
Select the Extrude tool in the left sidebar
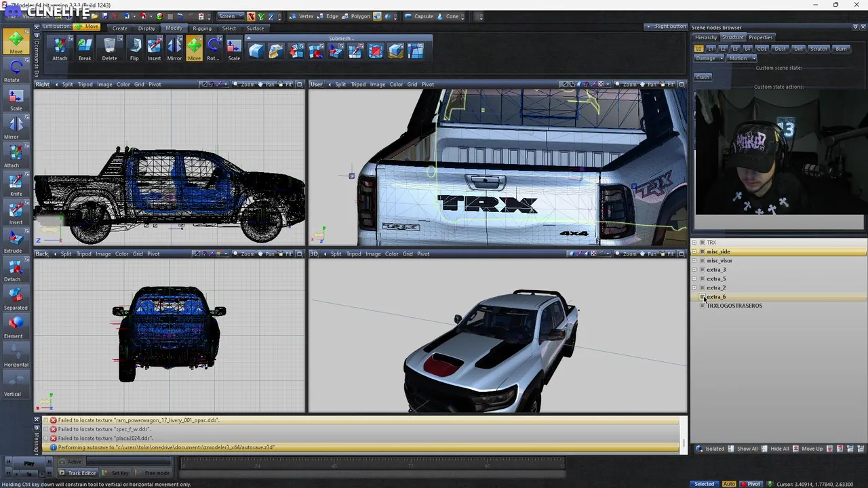[x=16, y=242]
